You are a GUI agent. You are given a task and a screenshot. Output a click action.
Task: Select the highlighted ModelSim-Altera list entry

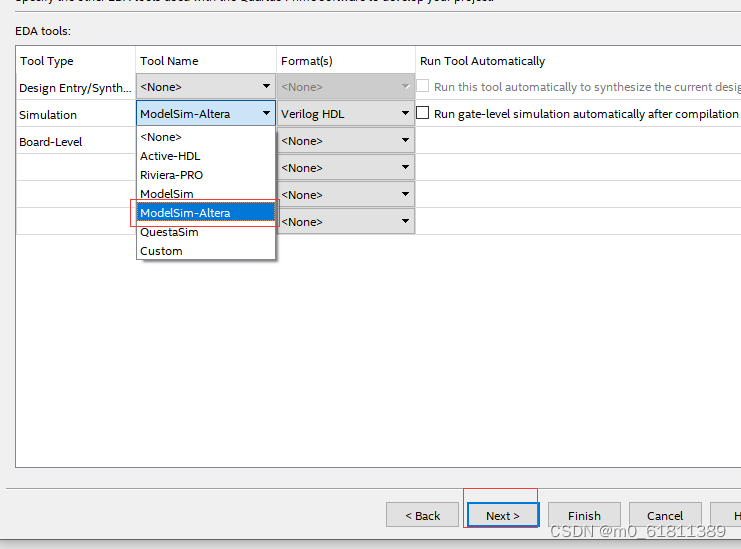[206, 213]
